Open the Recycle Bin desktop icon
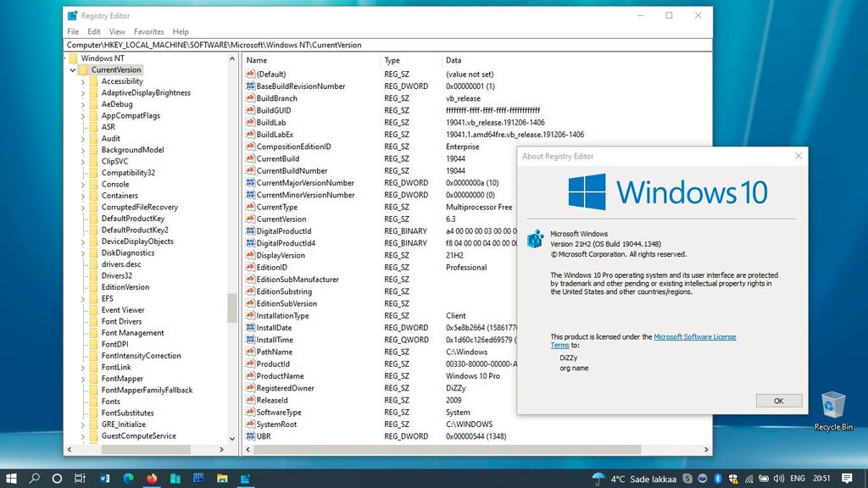 coord(833,411)
